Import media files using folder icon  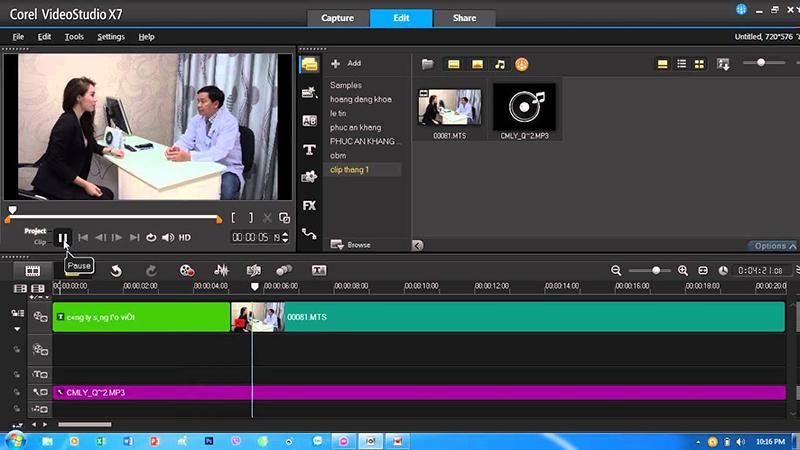click(428, 64)
